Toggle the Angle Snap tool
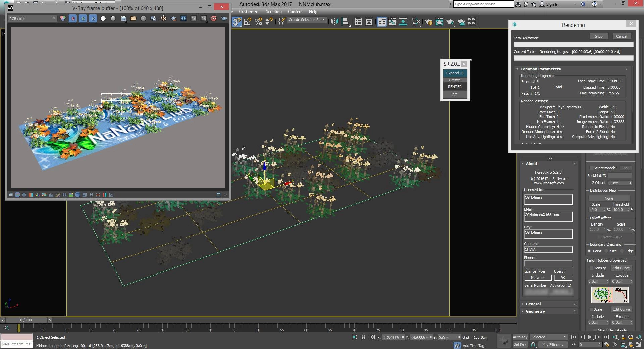Screen dimensions: 644x349 pos(248,22)
